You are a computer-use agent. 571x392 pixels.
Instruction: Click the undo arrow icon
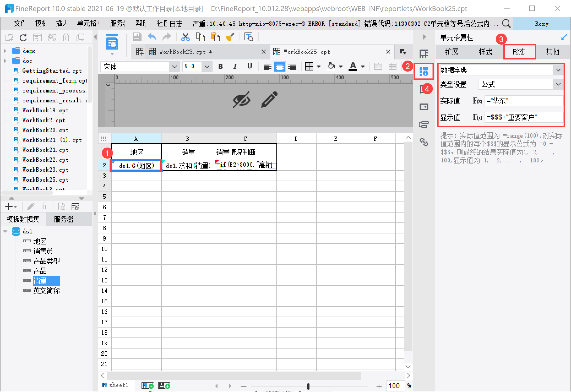point(152,37)
